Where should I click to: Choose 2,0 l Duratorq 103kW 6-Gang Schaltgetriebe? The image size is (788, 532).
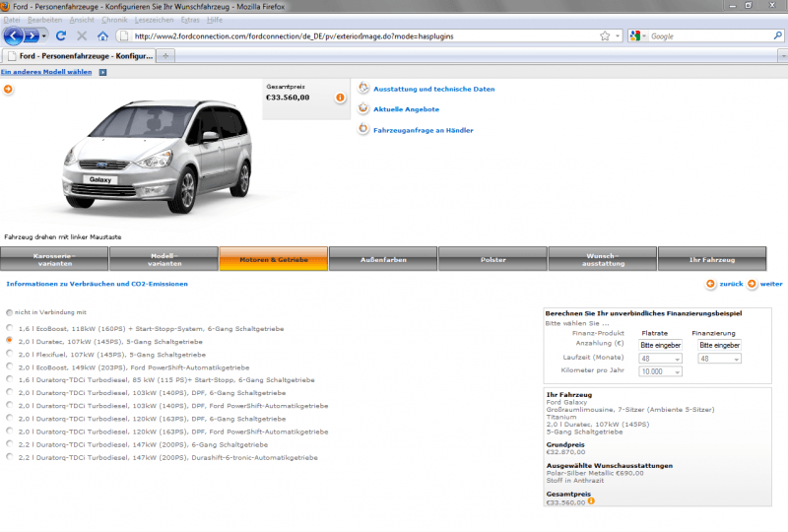pyautogui.click(x=10, y=392)
